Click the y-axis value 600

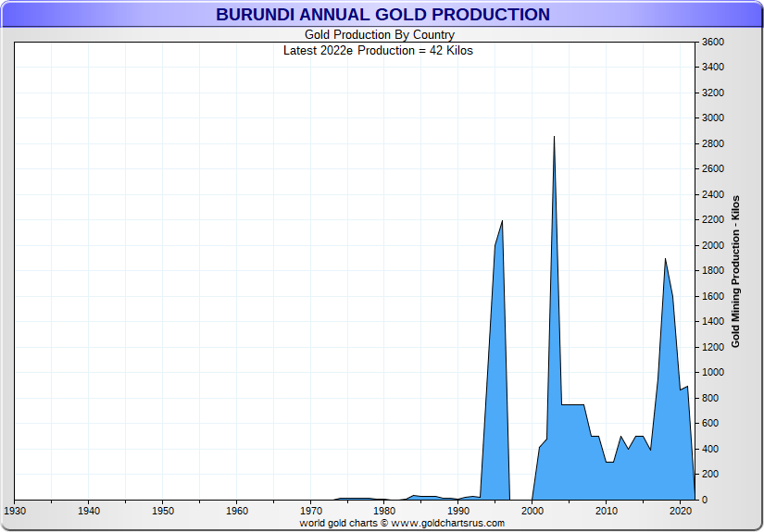(x=710, y=423)
